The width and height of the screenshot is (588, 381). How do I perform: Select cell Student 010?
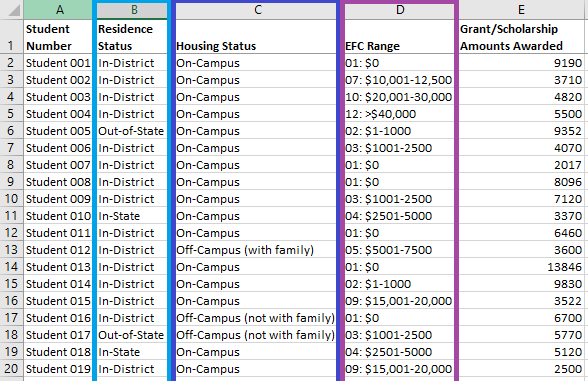58,216
